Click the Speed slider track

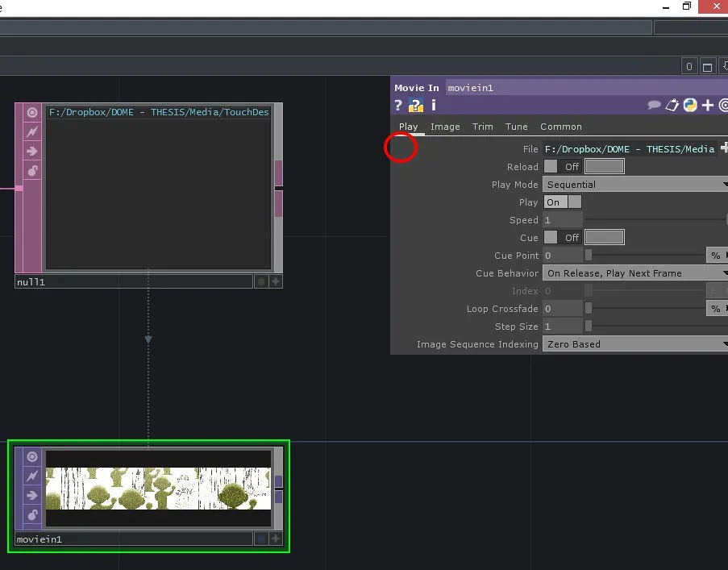[x=655, y=220]
